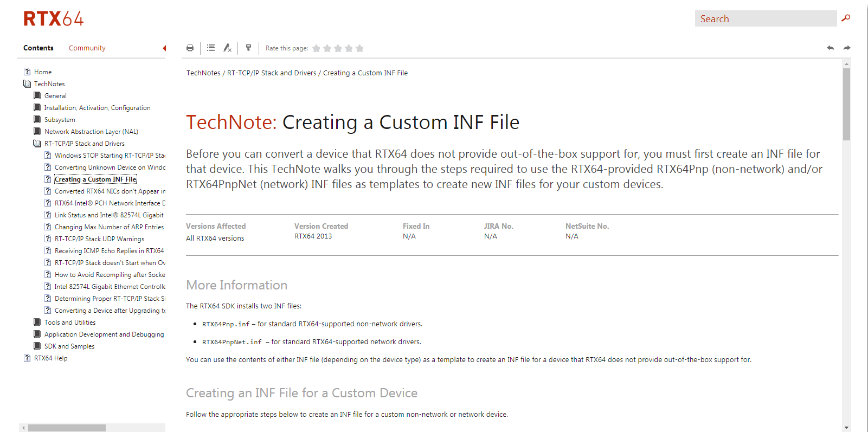
Task: Switch to the Contents tab
Action: click(x=38, y=48)
